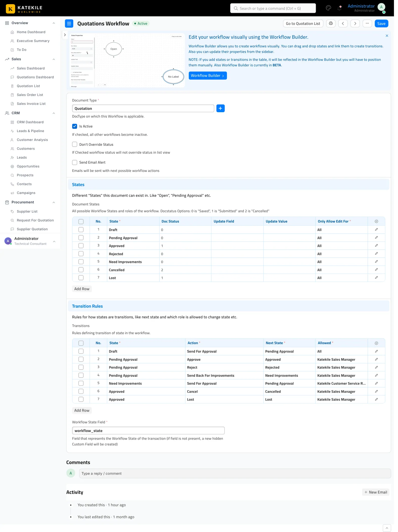The image size is (398, 532).
Task: Collapse the Procurement sidebar section
Action: coord(54,202)
